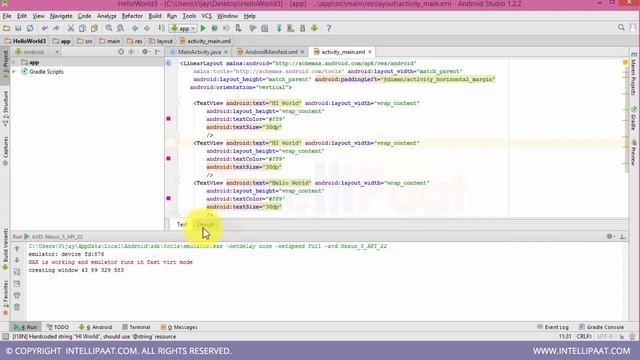Click the project panel settings gear

click(x=145, y=52)
